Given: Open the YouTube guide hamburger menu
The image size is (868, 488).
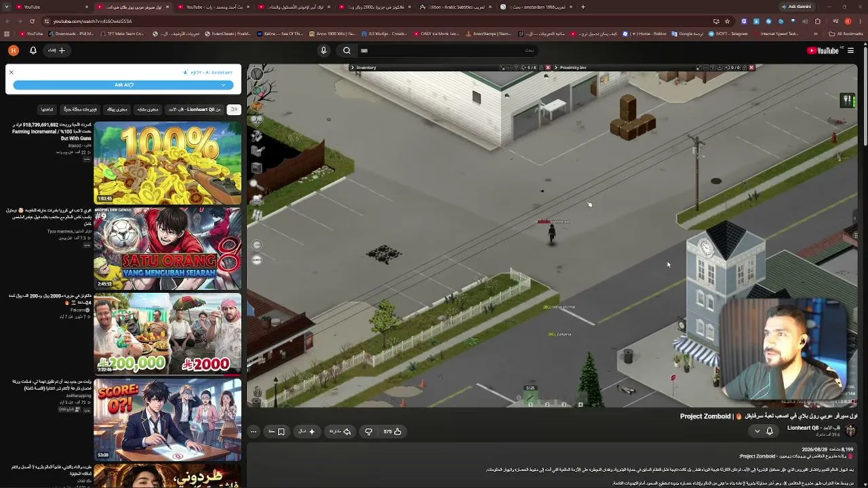Looking at the screenshot, I should point(851,50).
